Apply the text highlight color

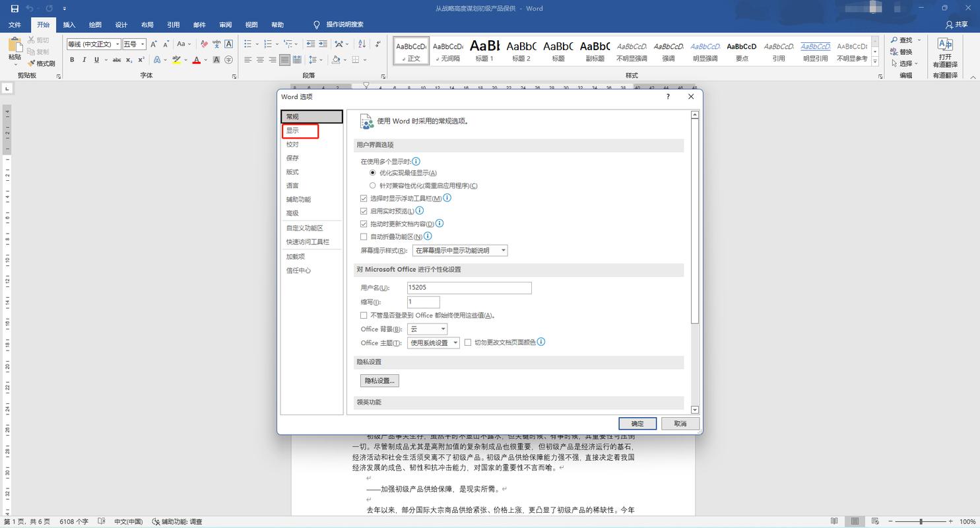click(176, 60)
